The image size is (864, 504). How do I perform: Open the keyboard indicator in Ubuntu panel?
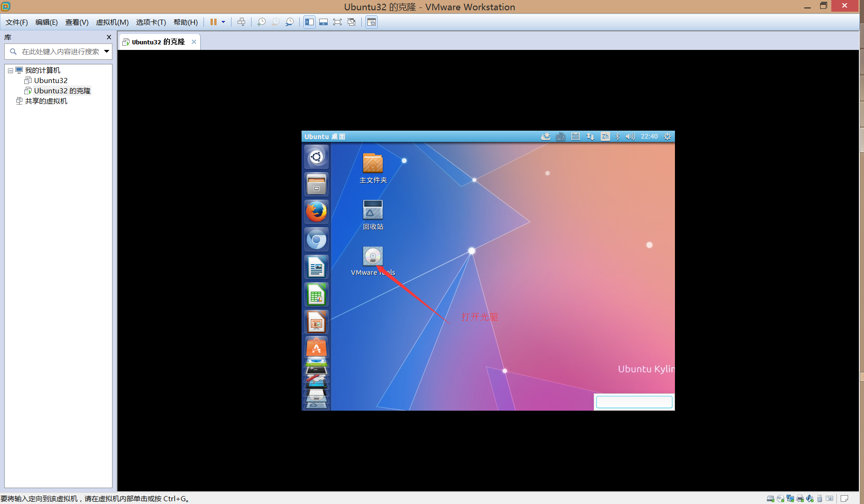[x=561, y=136]
